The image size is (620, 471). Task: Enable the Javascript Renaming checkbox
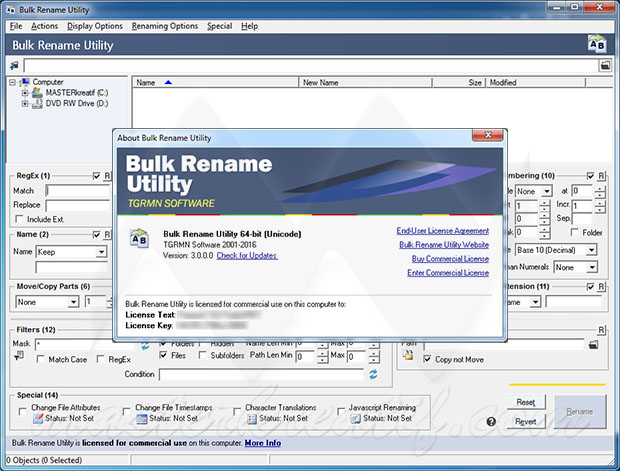[x=340, y=412]
